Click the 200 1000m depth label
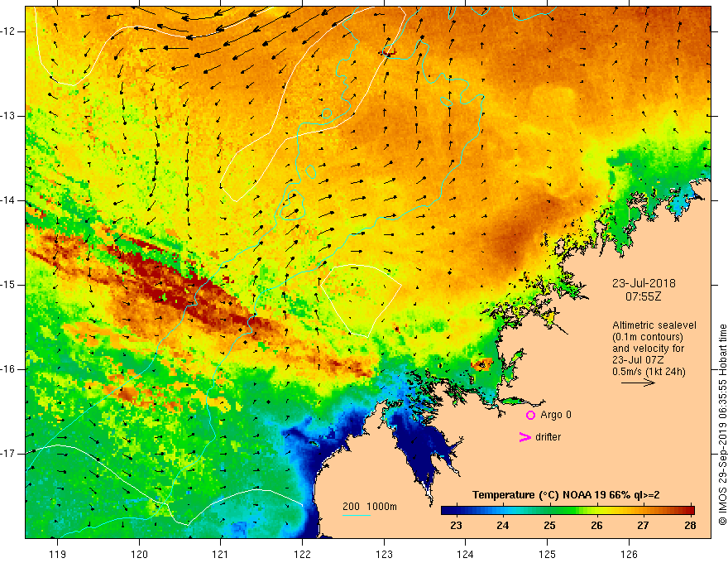728x563 pixels. pyautogui.click(x=370, y=507)
